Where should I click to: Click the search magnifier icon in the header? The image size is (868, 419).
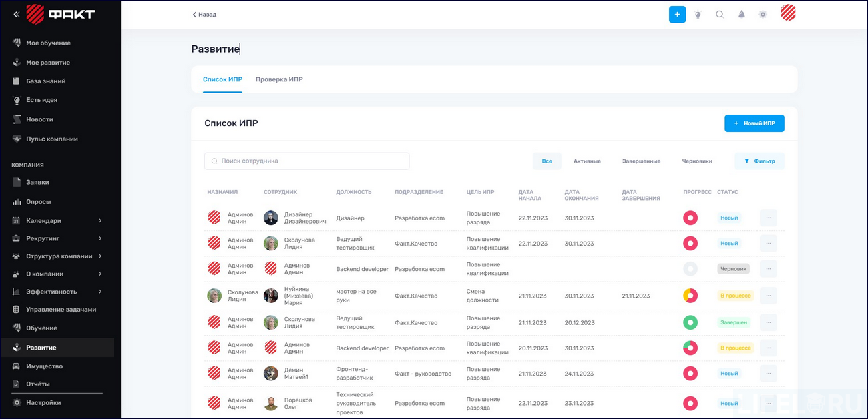(720, 14)
